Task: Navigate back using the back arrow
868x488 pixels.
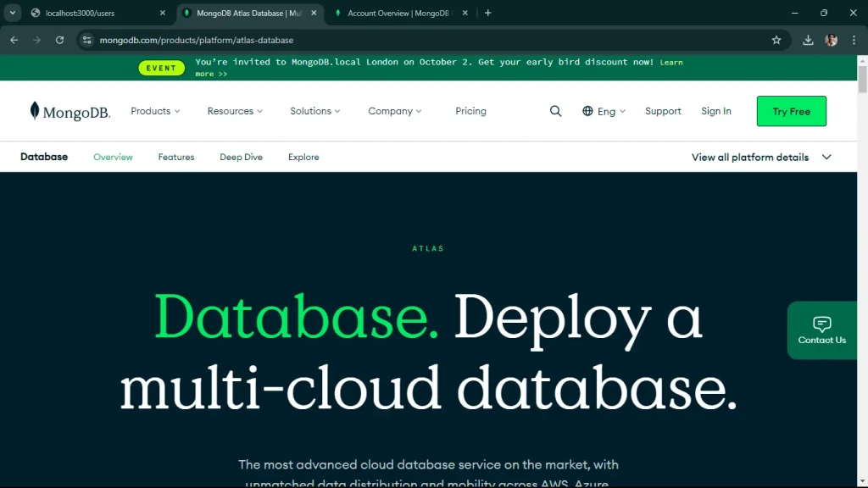Action: pyautogui.click(x=14, y=40)
